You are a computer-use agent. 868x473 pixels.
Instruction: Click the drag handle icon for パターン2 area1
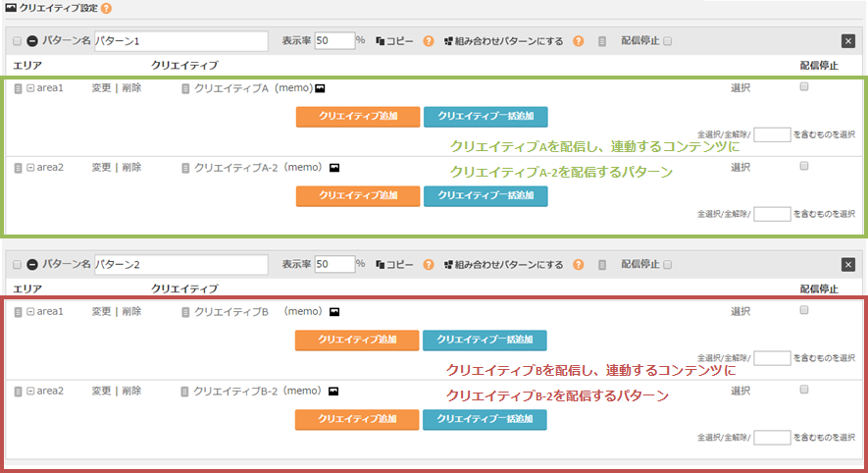point(18,312)
